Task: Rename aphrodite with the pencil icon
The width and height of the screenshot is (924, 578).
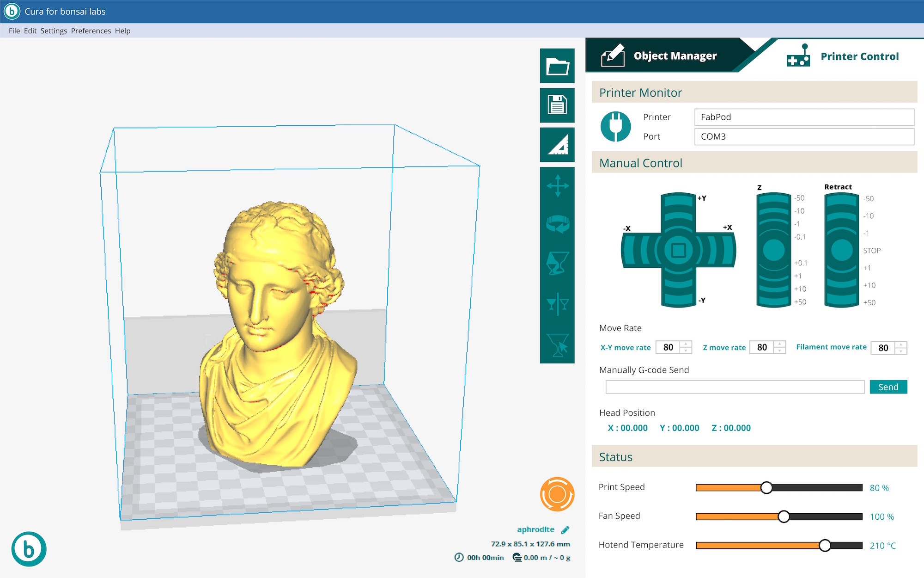Action: click(x=565, y=530)
